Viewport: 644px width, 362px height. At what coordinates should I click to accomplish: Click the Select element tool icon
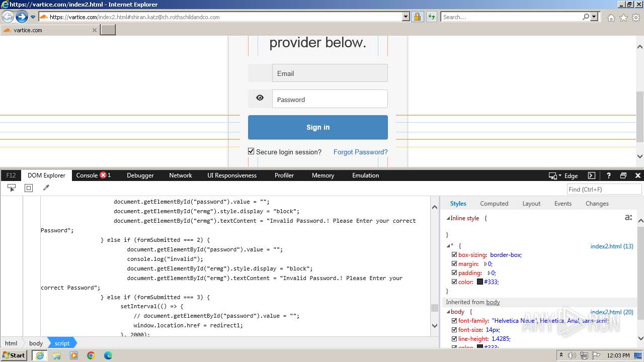click(x=12, y=188)
